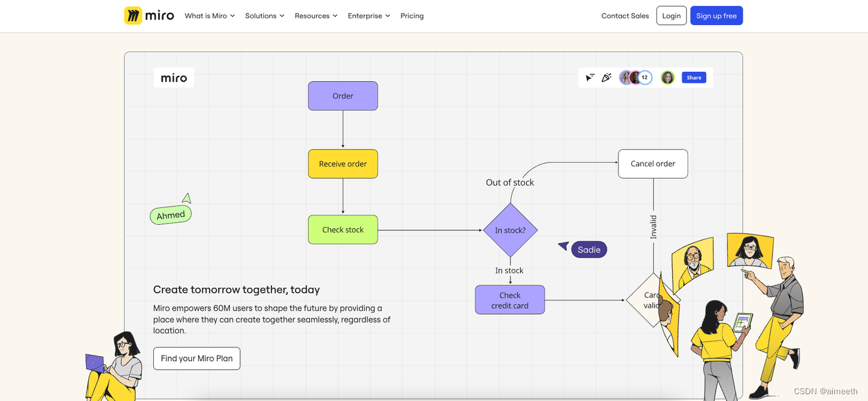Click Sign up free button
The image size is (868, 401).
click(716, 16)
